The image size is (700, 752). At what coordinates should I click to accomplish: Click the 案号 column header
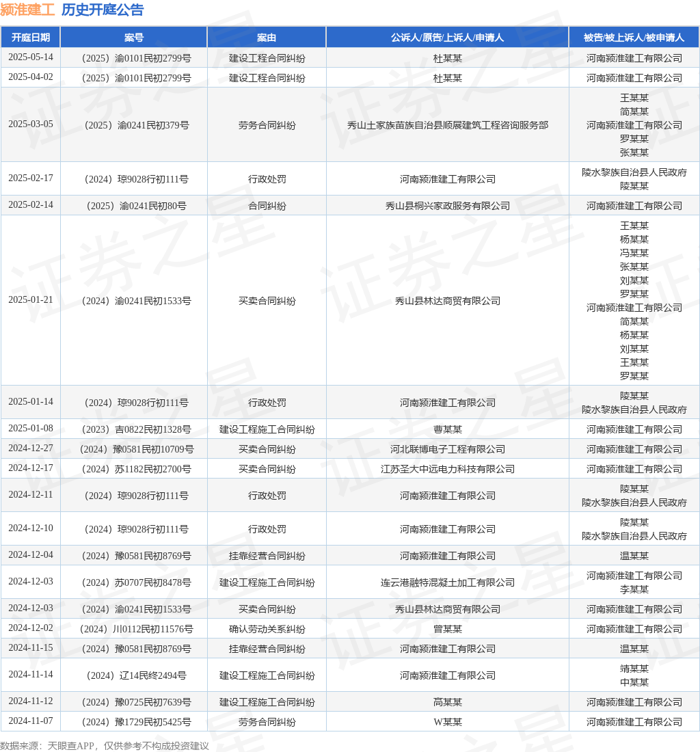point(134,38)
